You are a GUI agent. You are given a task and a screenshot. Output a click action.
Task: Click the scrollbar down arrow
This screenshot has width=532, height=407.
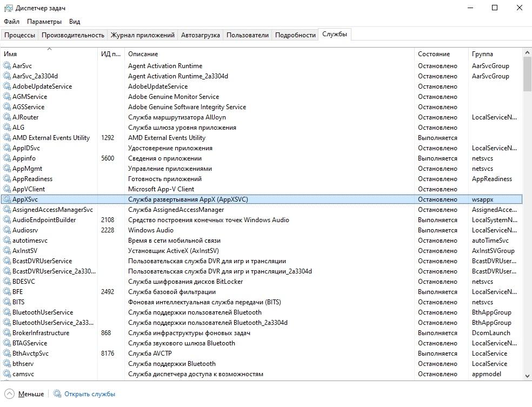click(x=527, y=376)
